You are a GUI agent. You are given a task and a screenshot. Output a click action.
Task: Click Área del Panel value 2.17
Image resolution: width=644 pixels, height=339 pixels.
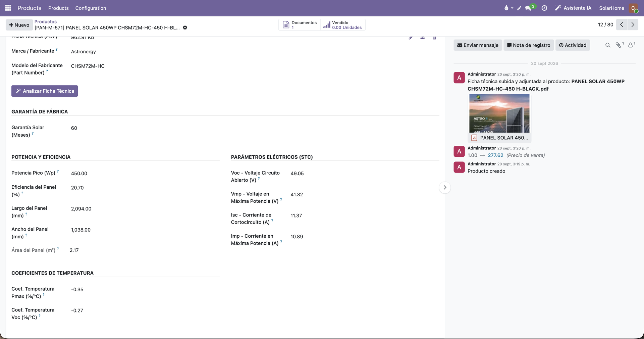[x=74, y=250]
